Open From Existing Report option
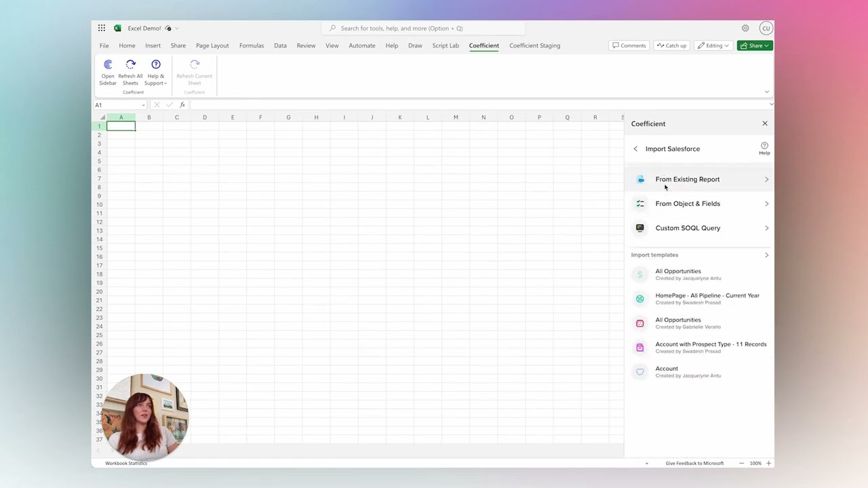Image resolution: width=868 pixels, height=488 pixels. pos(699,180)
